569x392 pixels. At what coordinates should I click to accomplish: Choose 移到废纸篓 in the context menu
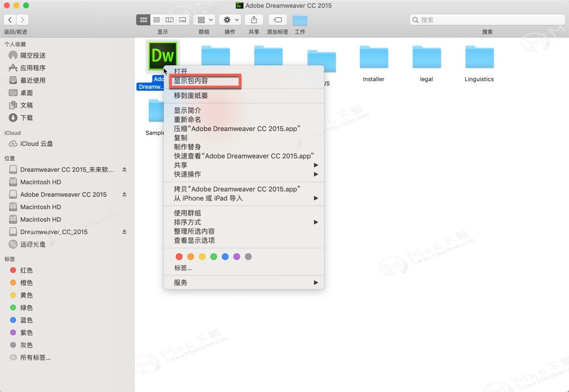tap(244, 95)
